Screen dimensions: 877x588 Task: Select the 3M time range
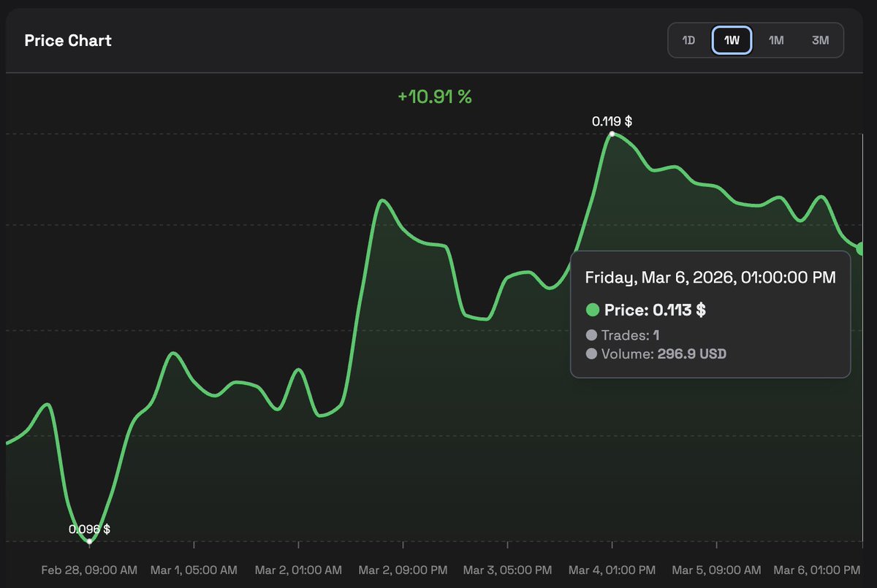[x=820, y=40]
